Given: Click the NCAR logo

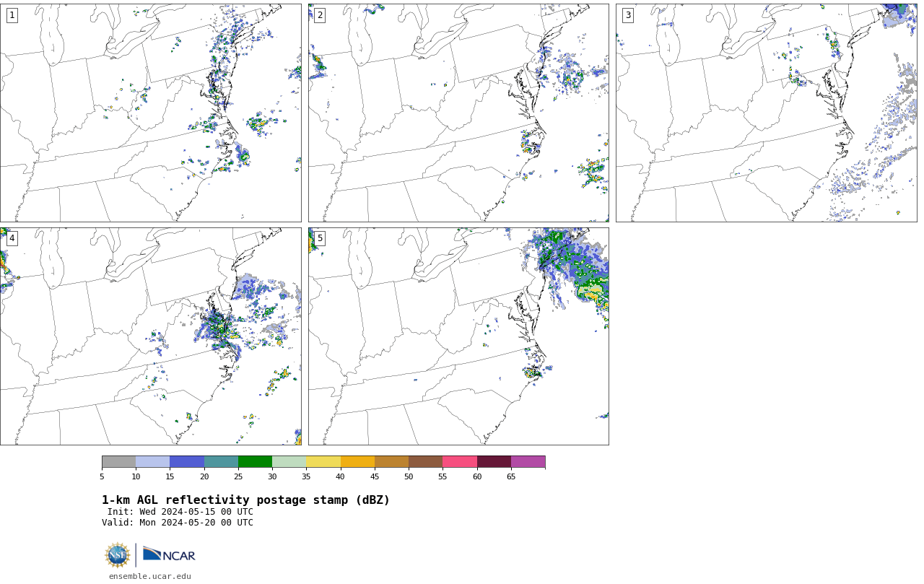Looking at the screenshot, I should point(169,554).
